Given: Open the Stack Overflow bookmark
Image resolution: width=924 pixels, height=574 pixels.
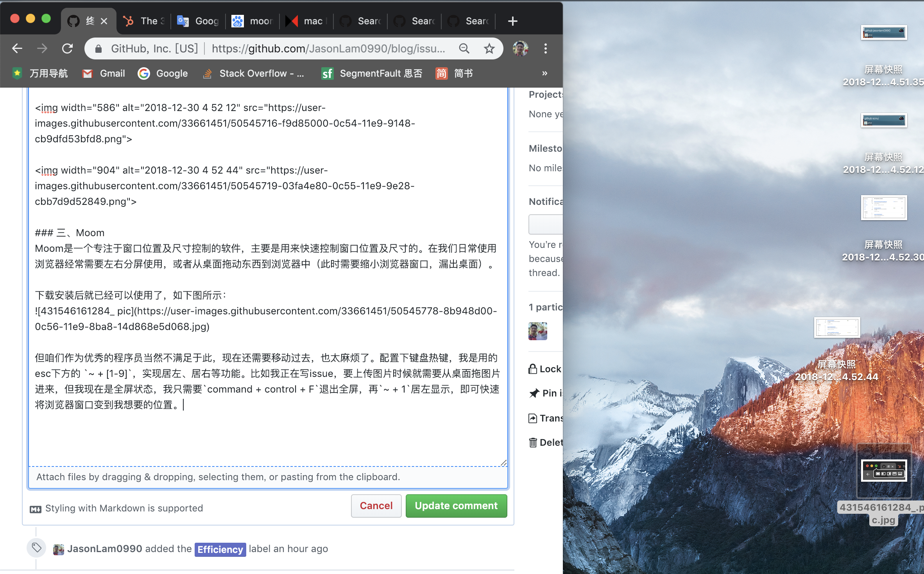Looking at the screenshot, I should (x=253, y=74).
